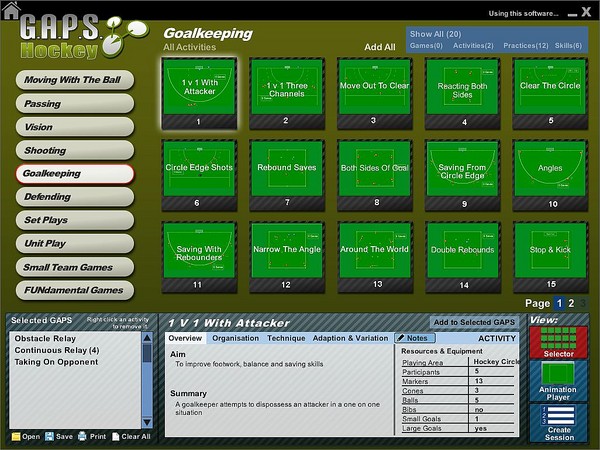Screen dimensions: 600x450
Task: Open a saved GAPS selection file
Action: (26, 437)
